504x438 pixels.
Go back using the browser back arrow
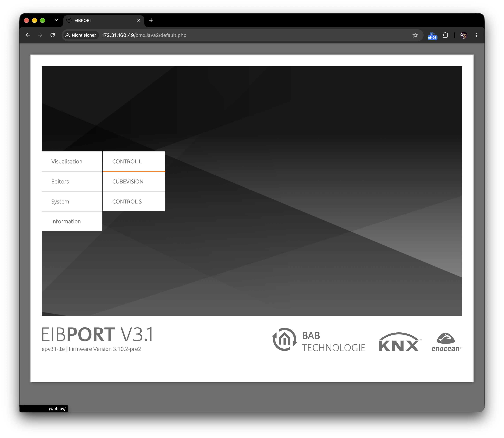(28, 35)
